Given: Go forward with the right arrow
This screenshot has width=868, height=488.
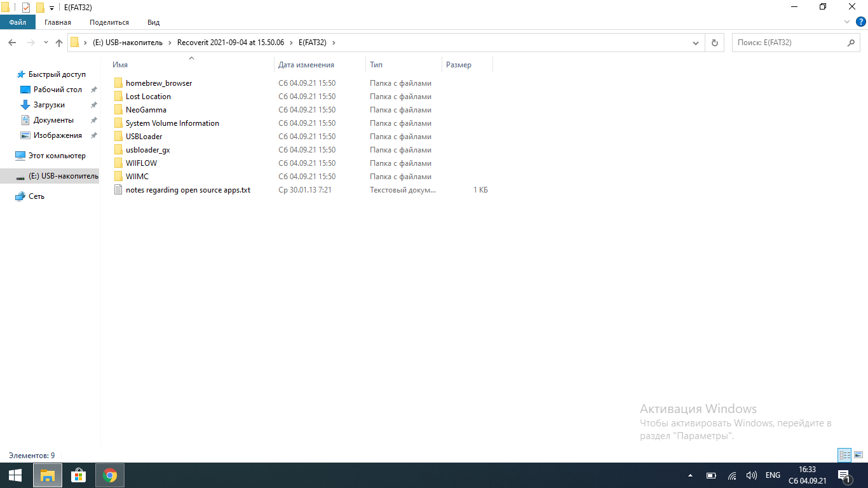Looking at the screenshot, I should (31, 43).
